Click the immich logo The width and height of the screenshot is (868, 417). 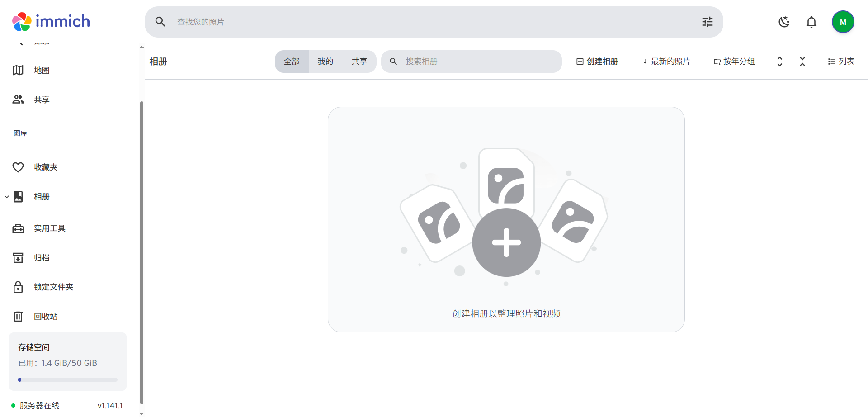51,22
